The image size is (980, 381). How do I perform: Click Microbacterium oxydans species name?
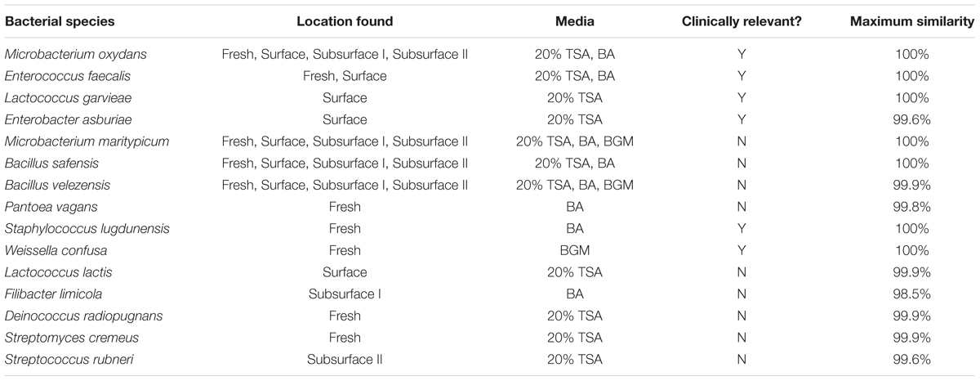coord(63,55)
